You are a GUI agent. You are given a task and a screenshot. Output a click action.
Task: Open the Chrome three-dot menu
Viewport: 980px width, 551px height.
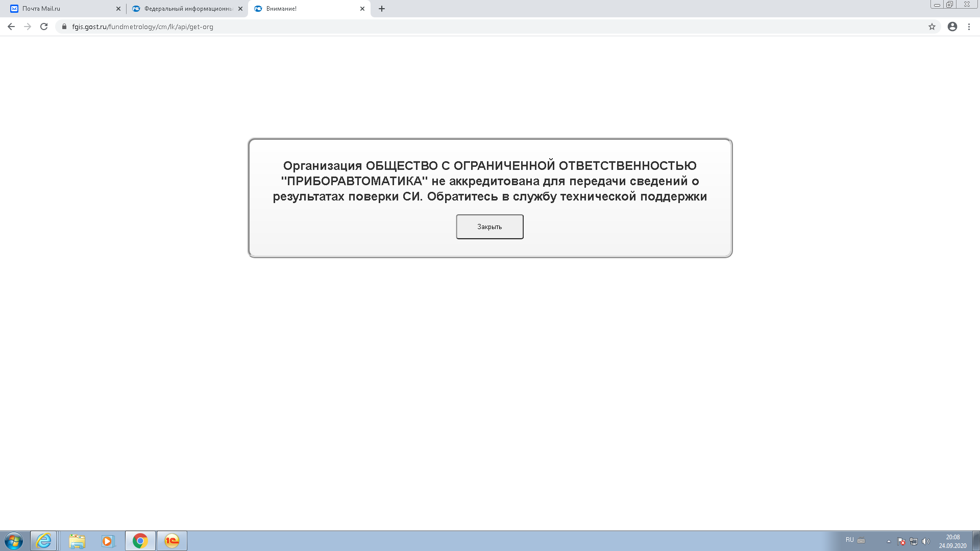point(969,27)
